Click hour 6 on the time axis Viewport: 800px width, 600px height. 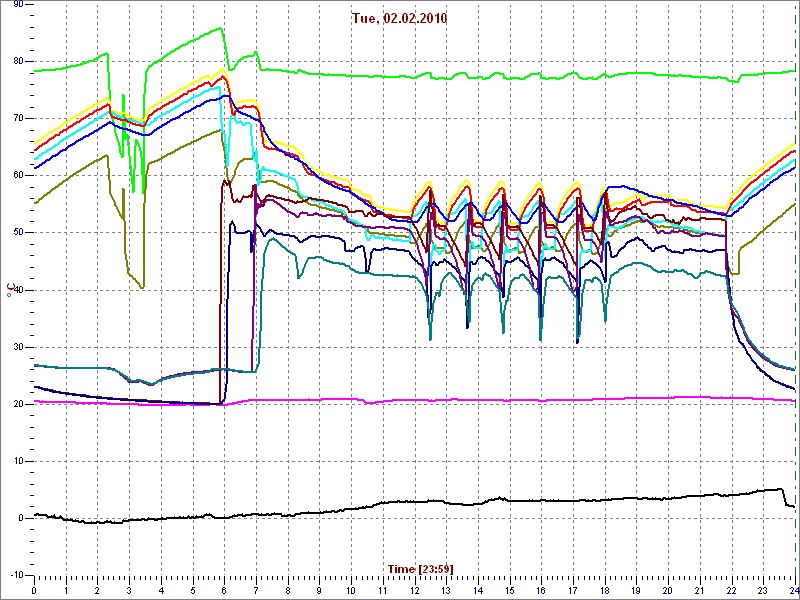[x=224, y=589]
